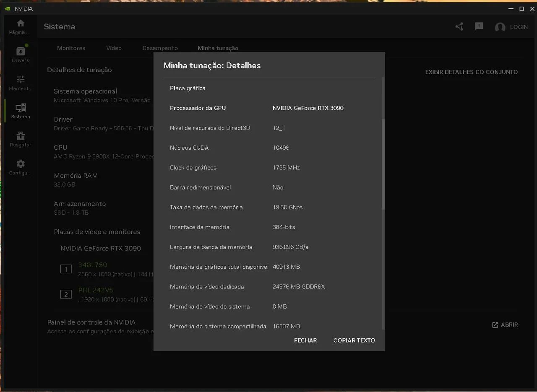Click the Processador da GPU value RTX 3090
Screen dimensions: 537x392
coord(308,108)
